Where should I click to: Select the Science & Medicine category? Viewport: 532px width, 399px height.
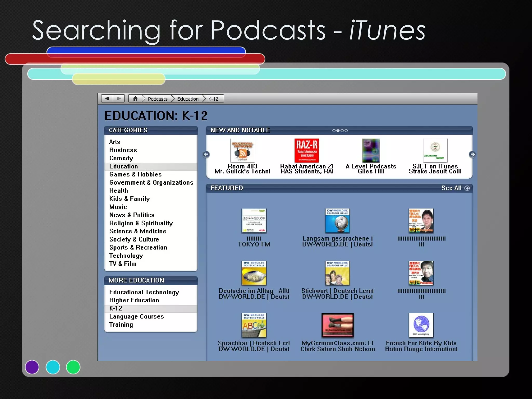[151, 231]
